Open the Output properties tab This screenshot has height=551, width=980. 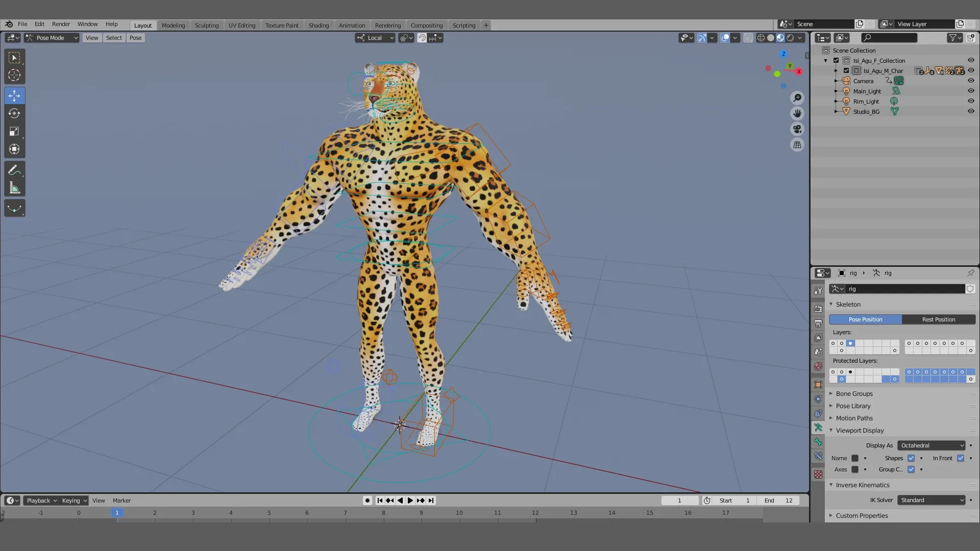(x=818, y=323)
